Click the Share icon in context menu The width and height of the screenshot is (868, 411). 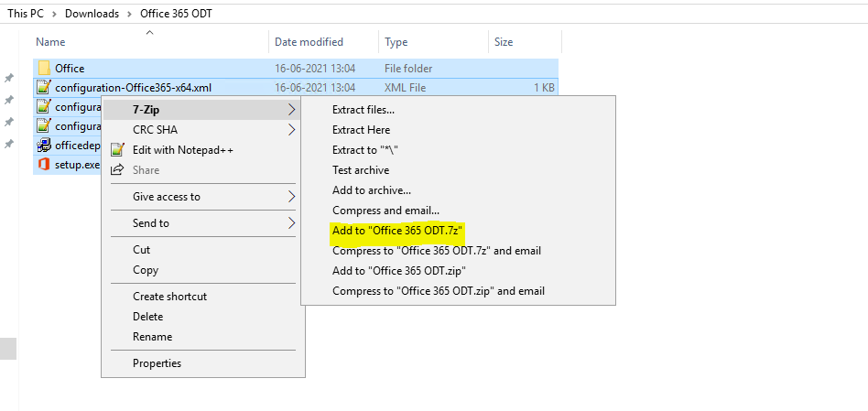click(x=117, y=170)
